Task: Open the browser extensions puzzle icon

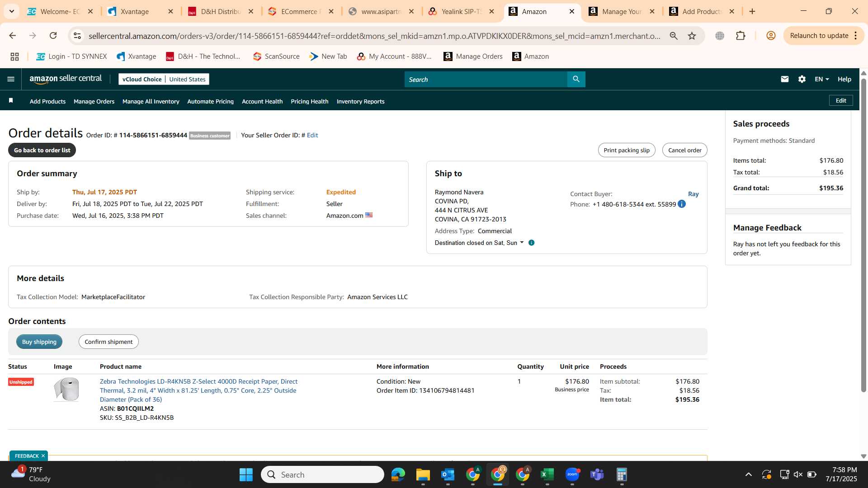Action: tap(741, 36)
